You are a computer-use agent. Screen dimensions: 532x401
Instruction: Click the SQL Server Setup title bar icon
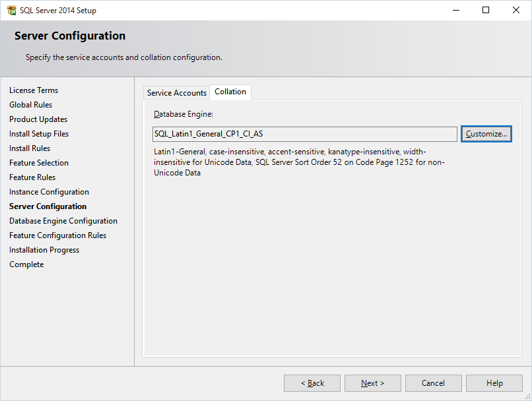coord(11,11)
